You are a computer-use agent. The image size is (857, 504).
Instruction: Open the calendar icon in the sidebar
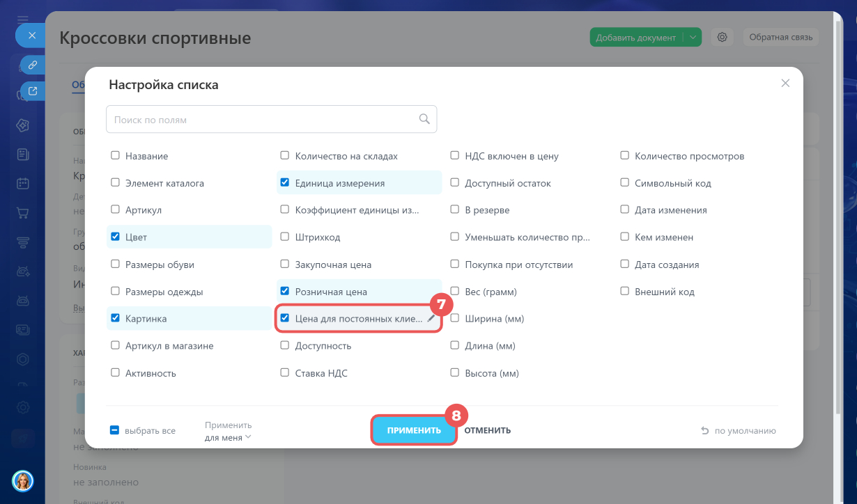[23, 184]
